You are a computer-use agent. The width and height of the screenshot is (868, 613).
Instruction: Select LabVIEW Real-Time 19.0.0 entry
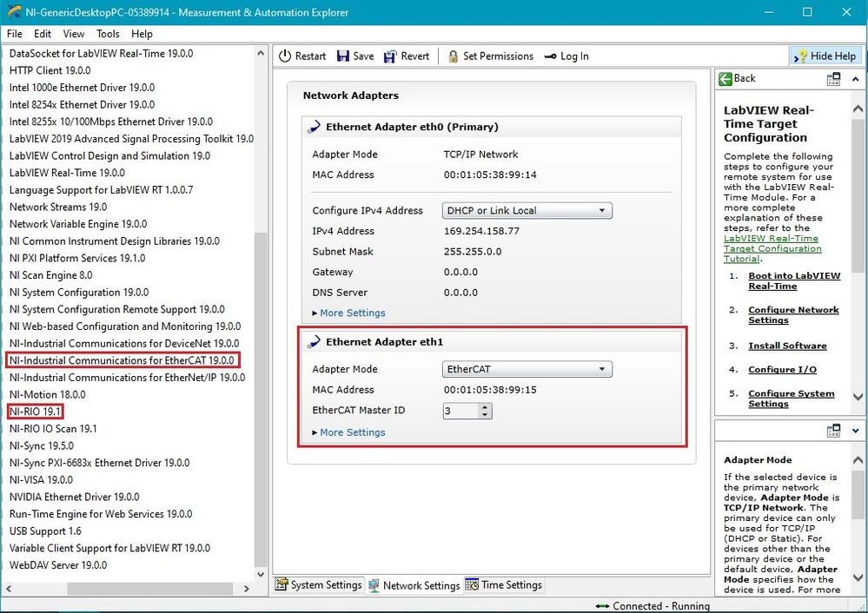coord(67,173)
